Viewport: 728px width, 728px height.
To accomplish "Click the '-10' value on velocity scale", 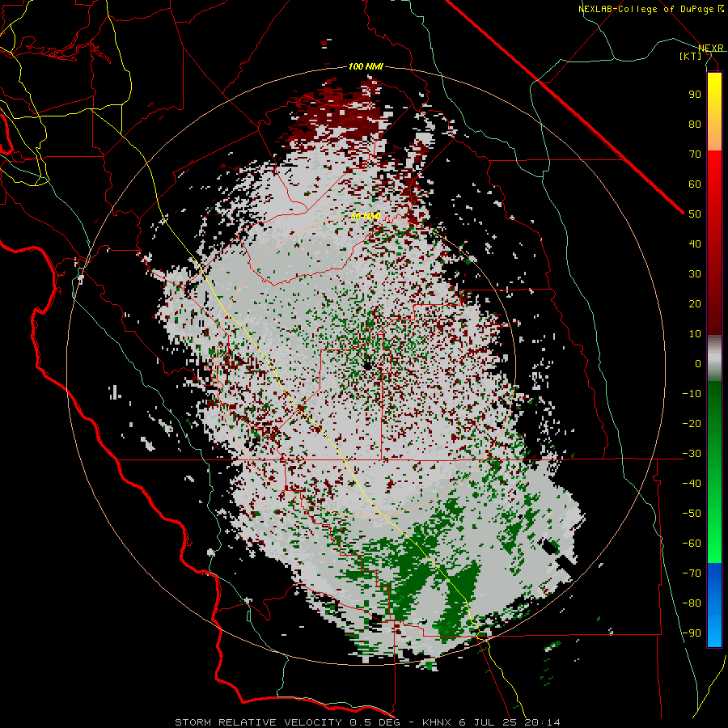I will point(692,394).
